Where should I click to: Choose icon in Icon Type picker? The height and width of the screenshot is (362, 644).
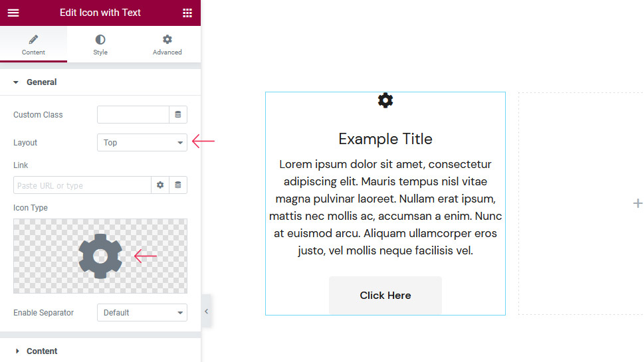(x=100, y=256)
